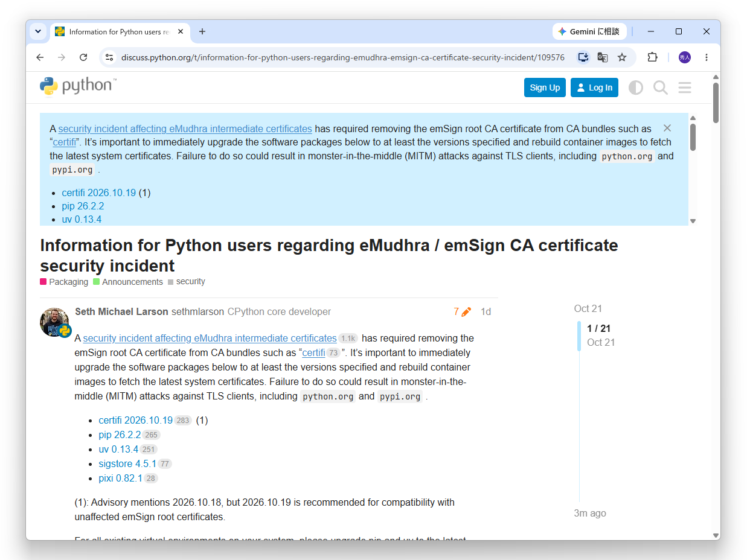
Task: Open certifi 2026.10.19 link in the post
Action: point(136,420)
